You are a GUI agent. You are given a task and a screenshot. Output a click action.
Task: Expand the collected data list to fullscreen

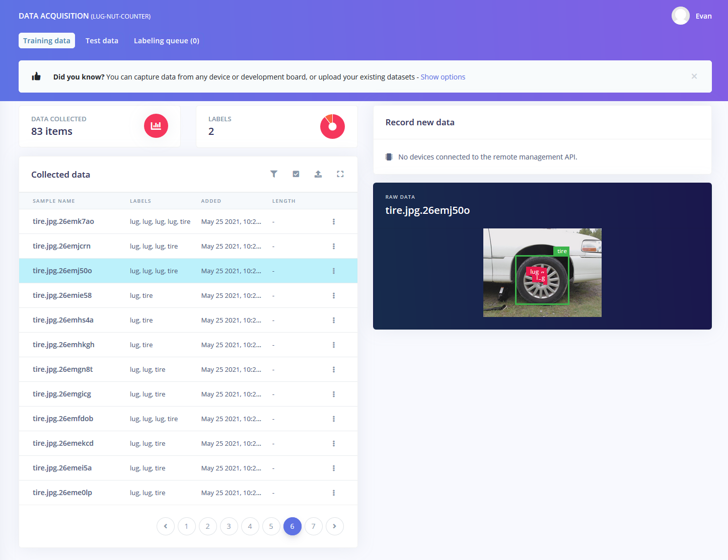tap(340, 174)
